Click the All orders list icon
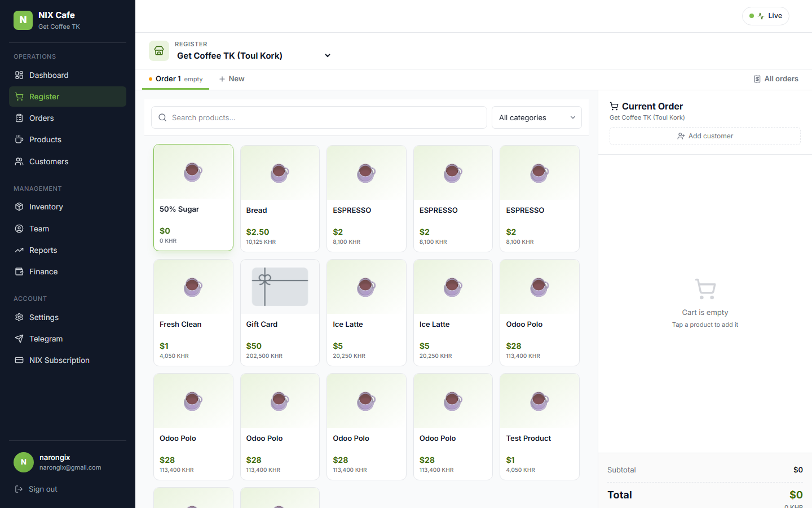The height and width of the screenshot is (508, 812). [757, 79]
